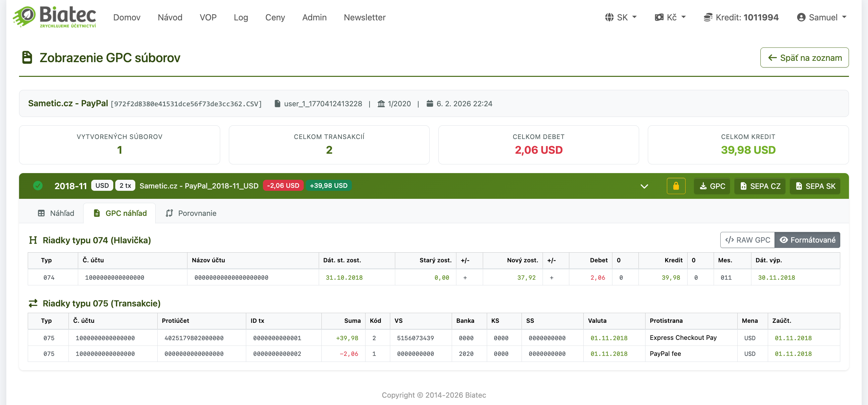Go back with Späť na zoznam

804,57
